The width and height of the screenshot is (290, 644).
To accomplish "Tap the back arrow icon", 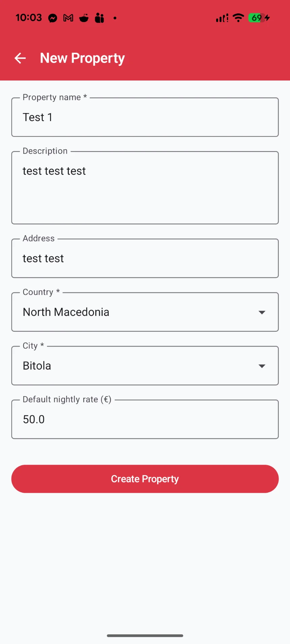I will (20, 58).
